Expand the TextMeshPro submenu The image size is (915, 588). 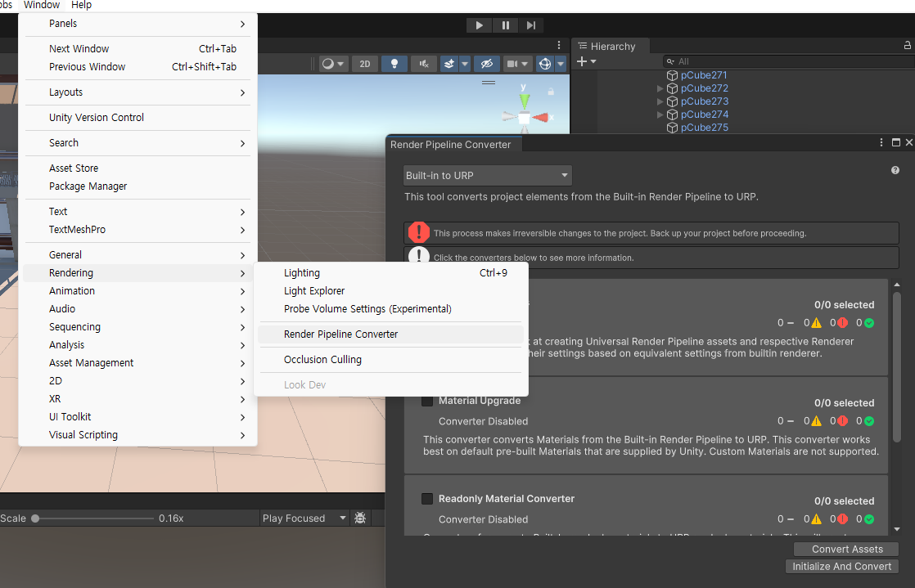click(137, 230)
